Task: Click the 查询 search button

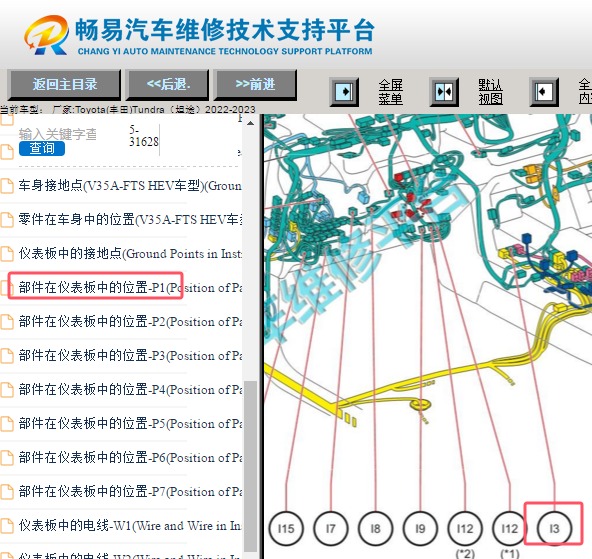Action: [42, 148]
